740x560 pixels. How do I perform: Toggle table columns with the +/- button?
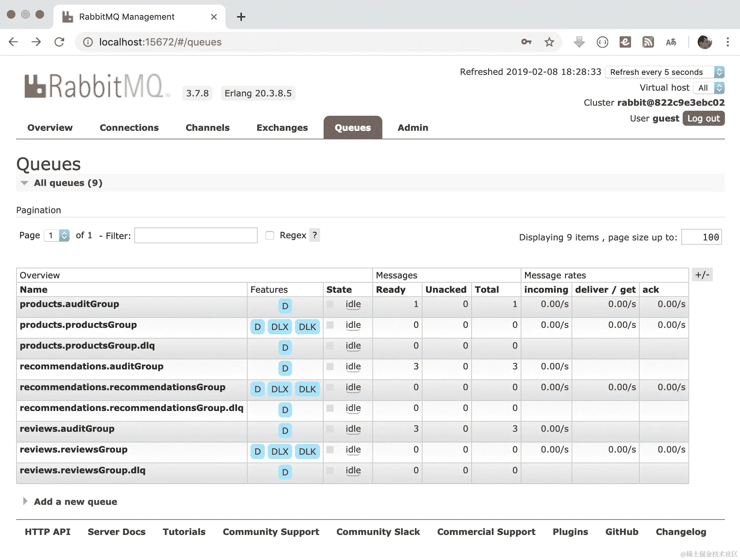point(702,275)
